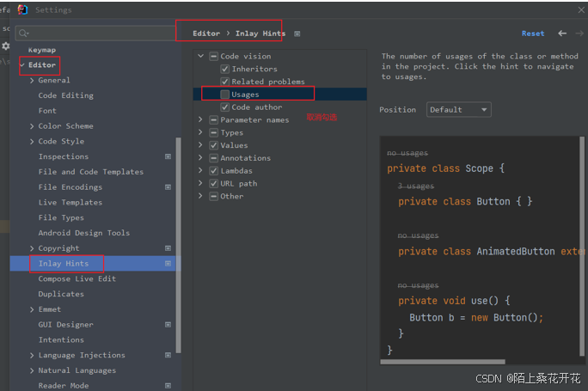Viewport: 588px width, 391px height.
Task: Close the Settings dialog
Action: pos(581,10)
